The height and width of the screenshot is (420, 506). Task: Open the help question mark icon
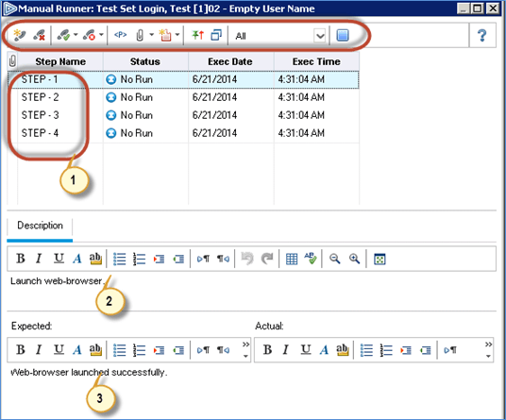click(x=482, y=35)
